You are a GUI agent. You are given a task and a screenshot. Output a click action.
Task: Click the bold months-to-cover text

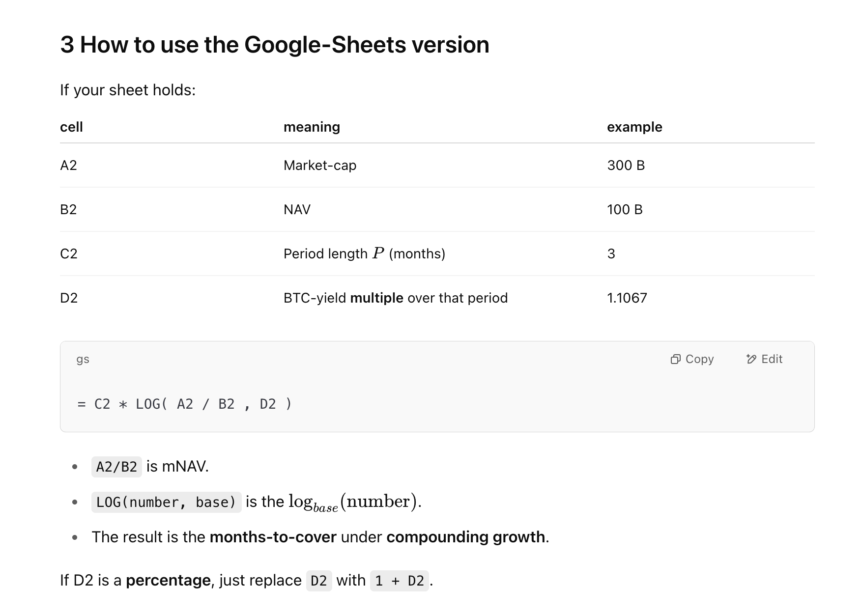click(x=273, y=537)
